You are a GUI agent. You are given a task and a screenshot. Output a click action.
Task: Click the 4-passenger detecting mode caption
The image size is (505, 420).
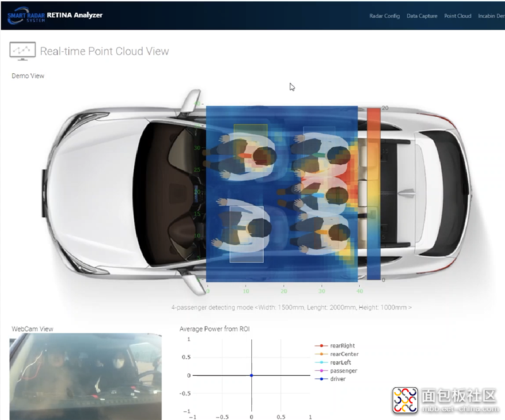pyautogui.click(x=292, y=308)
